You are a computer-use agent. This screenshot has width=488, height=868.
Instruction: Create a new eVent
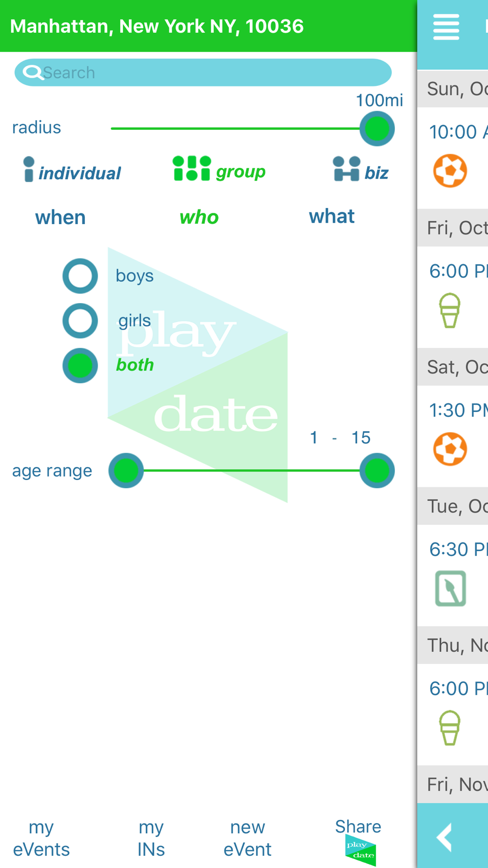[x=247, y=838]
